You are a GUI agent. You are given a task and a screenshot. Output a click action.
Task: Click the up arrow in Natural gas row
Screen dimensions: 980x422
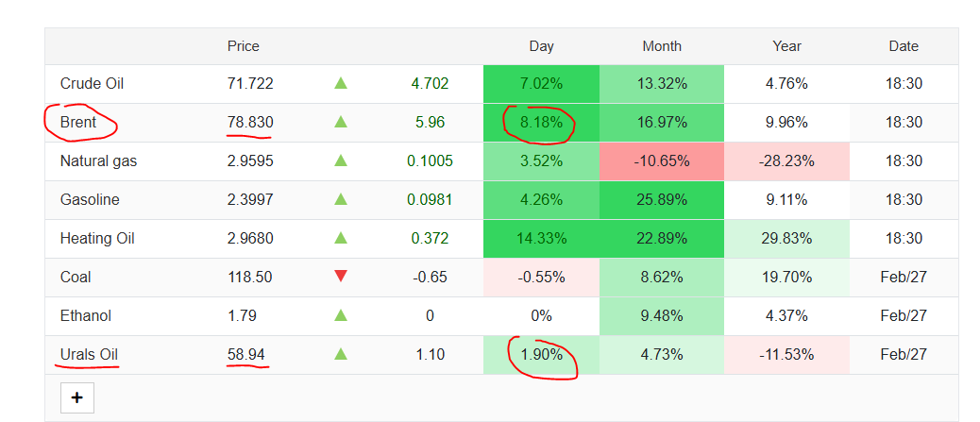341,161
